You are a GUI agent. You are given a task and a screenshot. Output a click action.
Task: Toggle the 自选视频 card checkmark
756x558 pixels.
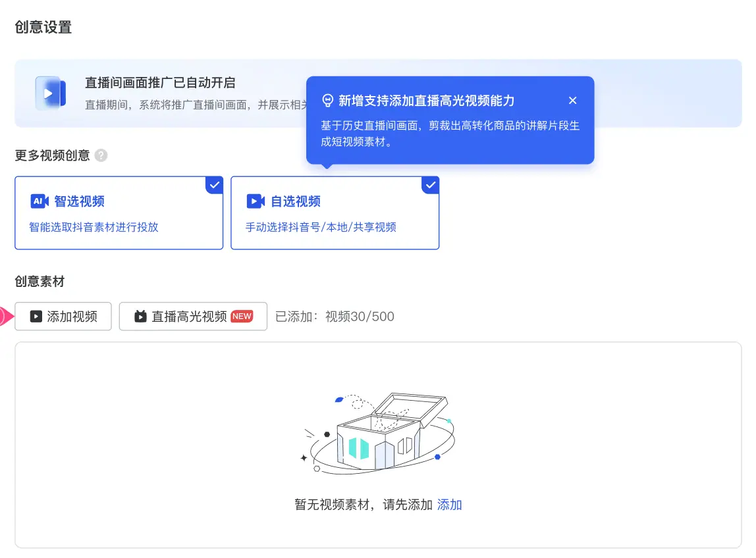[x=431, y=185]
